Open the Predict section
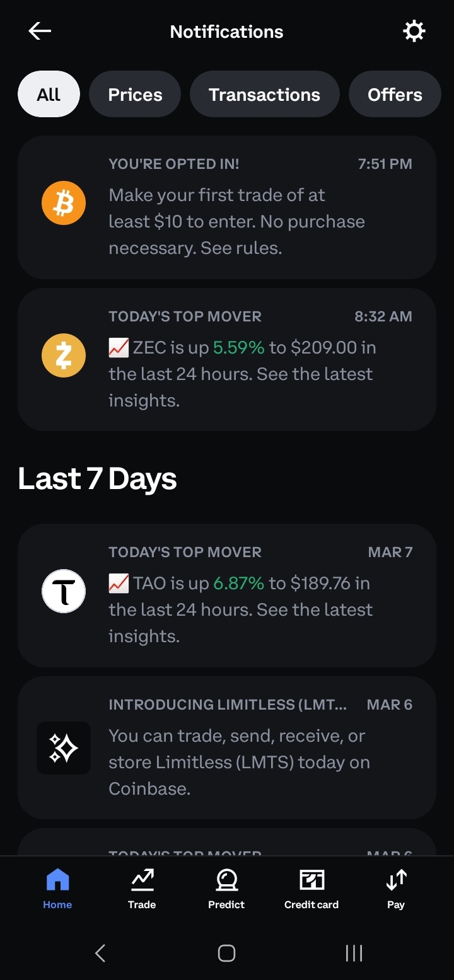This screenshot has height=980, width=454. (x=226, y=889)
